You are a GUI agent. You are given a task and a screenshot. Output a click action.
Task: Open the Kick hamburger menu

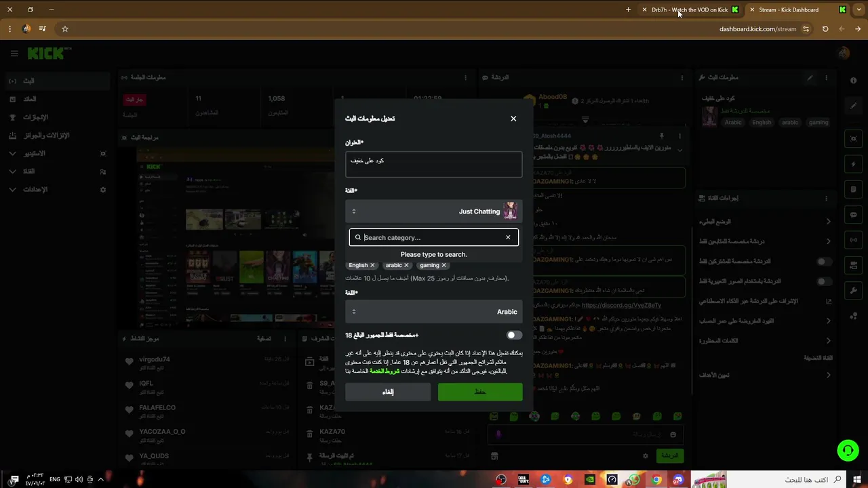(14, 54)
